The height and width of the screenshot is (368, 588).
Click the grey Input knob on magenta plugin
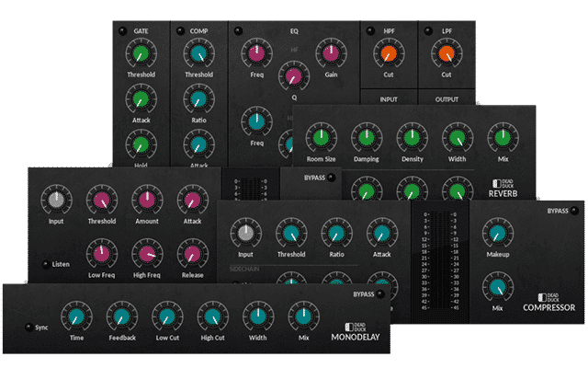pyautogui.click(x=56, y=201)
